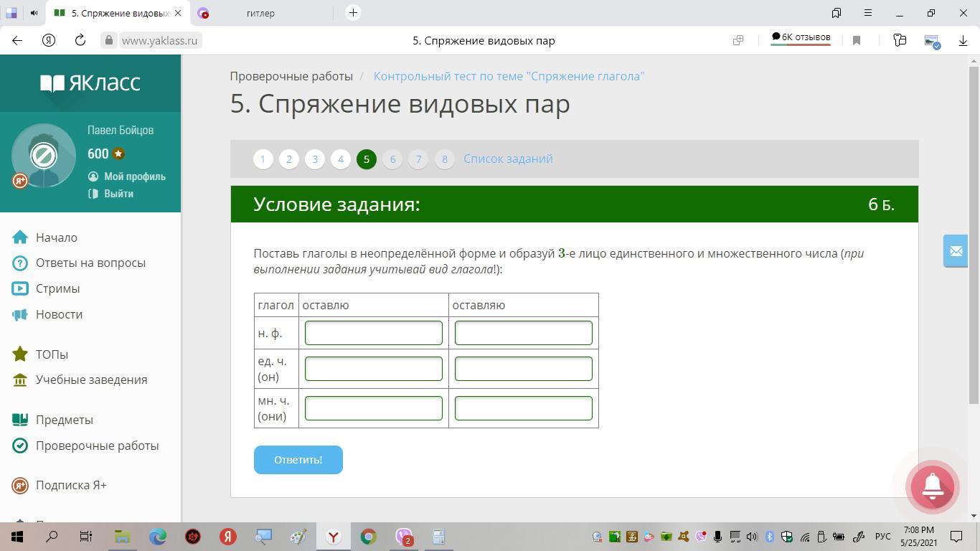Close the "5. Спряжение видовых" tab
980x551 pixels.
point(178,13)
